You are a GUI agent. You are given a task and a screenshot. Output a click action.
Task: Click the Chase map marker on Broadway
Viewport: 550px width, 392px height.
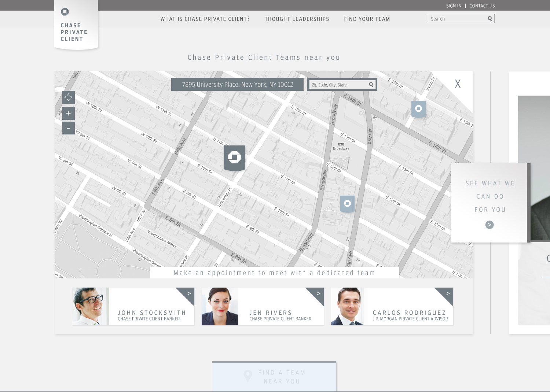pyautogui.click(x=347, y=204)
